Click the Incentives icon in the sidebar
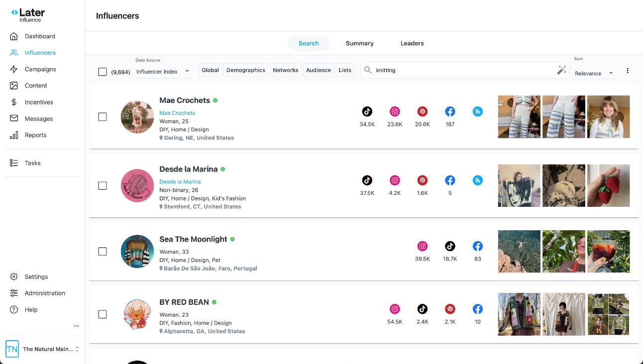Screen dimensions: 643x364 [x=13, y=102]
